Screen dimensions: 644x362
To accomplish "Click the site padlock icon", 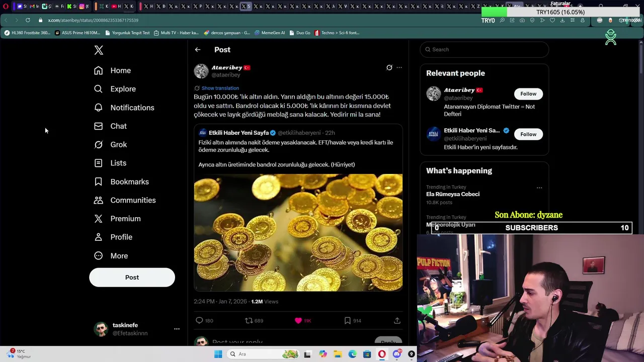I will point(41,20).
